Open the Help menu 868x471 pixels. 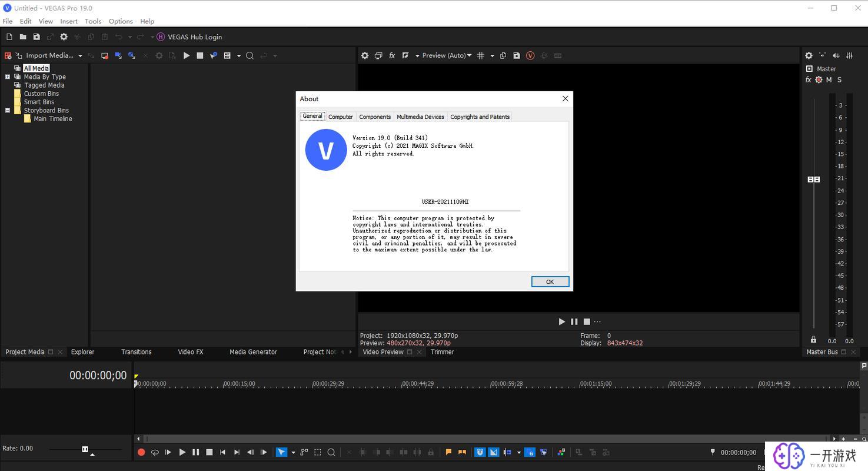(147, 21)
